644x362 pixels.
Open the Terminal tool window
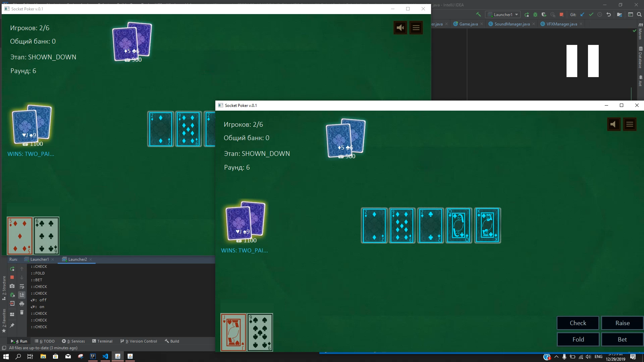(102, 341)
